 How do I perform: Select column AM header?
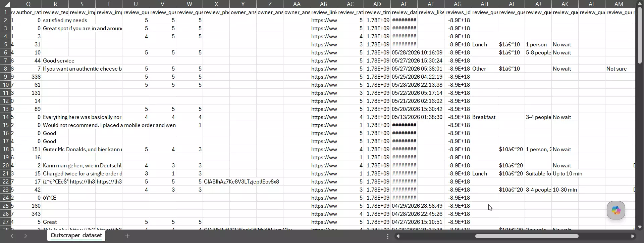point(619,4)
